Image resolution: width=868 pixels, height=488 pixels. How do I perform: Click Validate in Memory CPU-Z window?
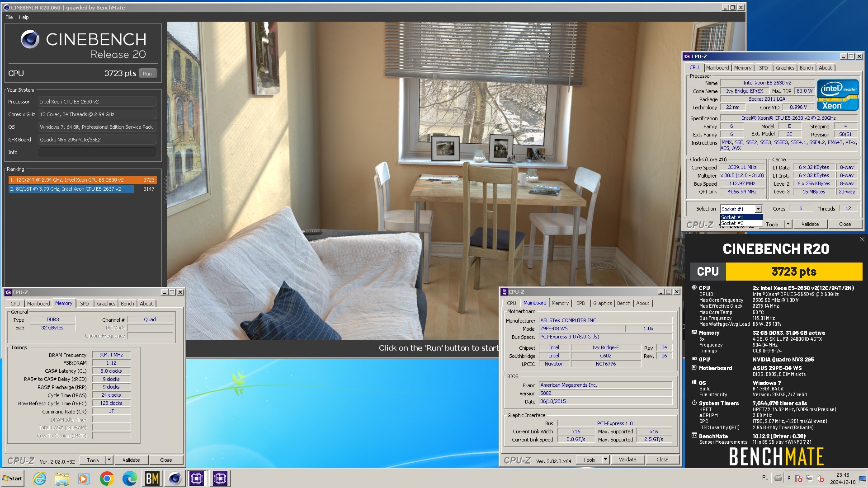(131, 460)
